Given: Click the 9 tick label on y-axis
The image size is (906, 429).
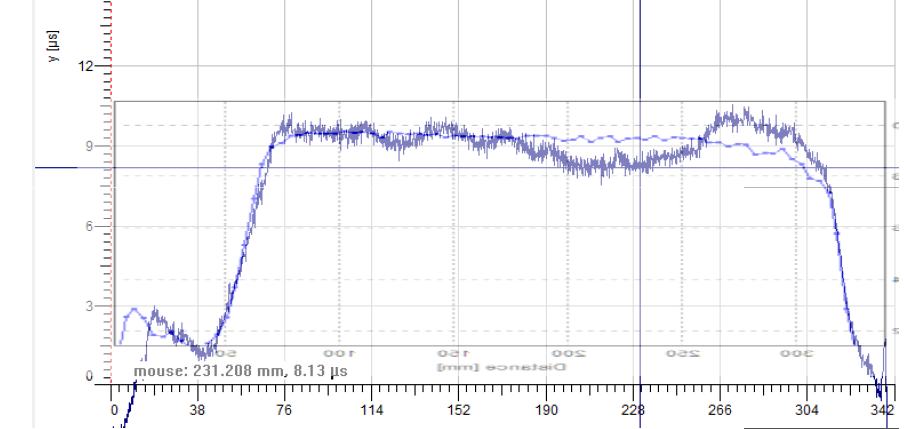Looking at the screenshot, I should tap(88, 146).
